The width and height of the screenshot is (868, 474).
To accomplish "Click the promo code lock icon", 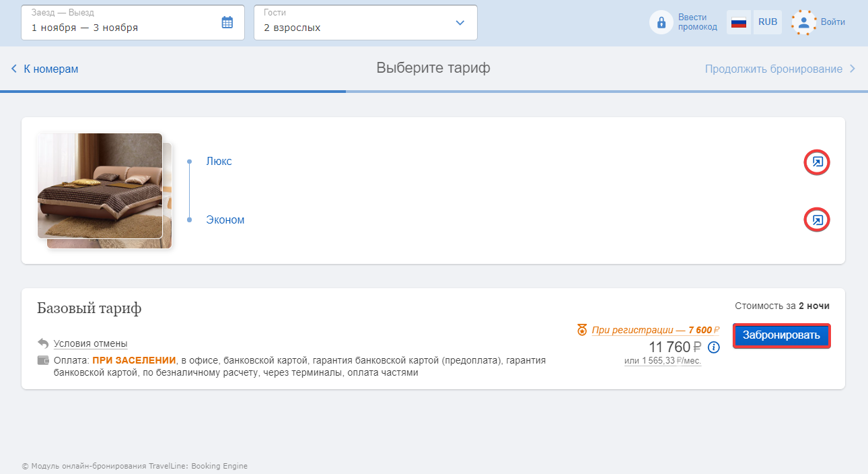I will 661,22.
